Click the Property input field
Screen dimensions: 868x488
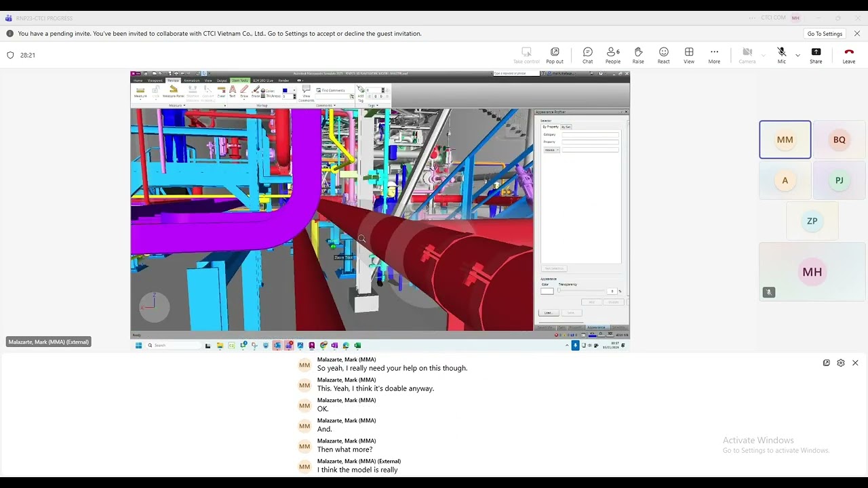coord(590,142)
